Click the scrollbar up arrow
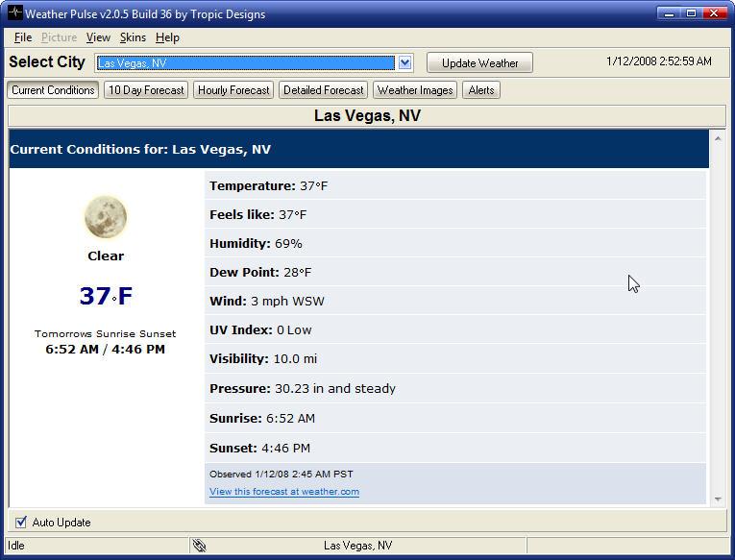This screenshot has height=560, width=735. pos(718,138)
